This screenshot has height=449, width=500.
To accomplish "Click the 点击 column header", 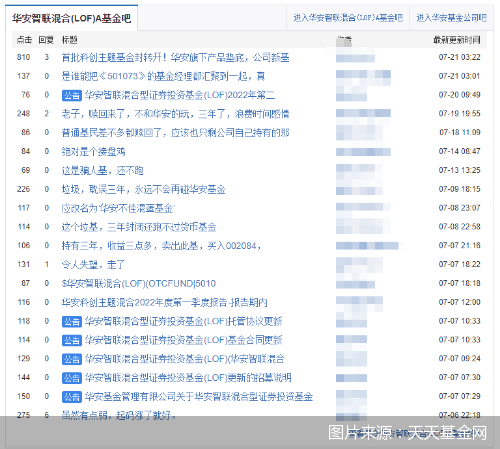I will click(x=24, y=40).
